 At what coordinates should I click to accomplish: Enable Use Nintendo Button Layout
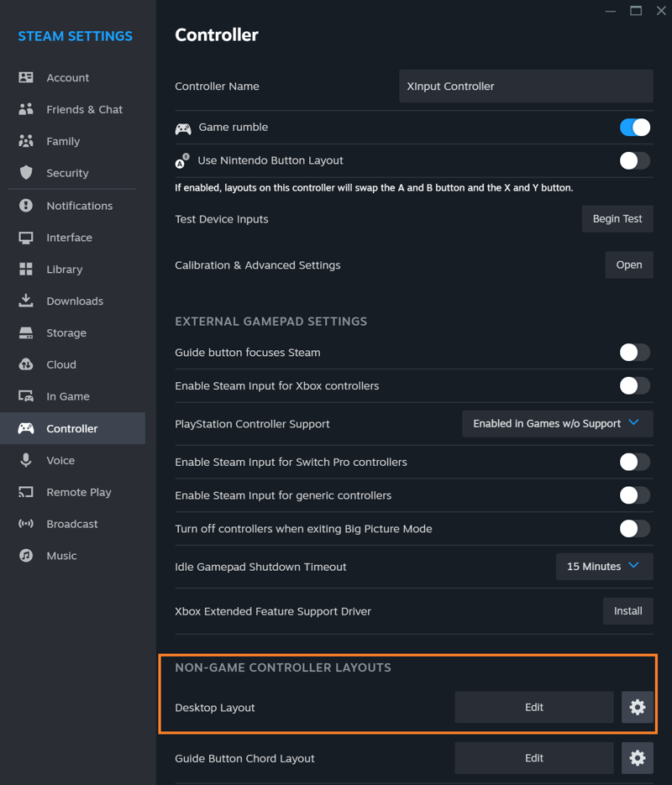pos(635,160)
